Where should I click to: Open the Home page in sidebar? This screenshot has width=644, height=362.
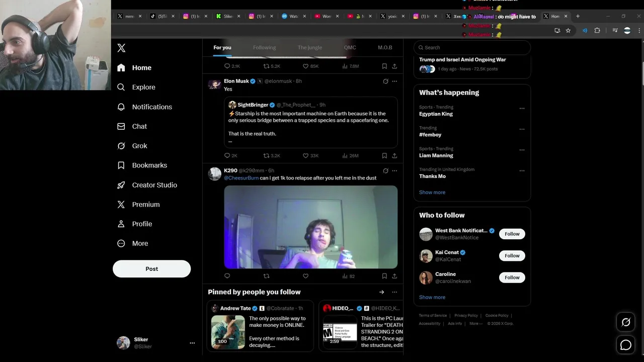pyautogui.click(x=134, y=68)
